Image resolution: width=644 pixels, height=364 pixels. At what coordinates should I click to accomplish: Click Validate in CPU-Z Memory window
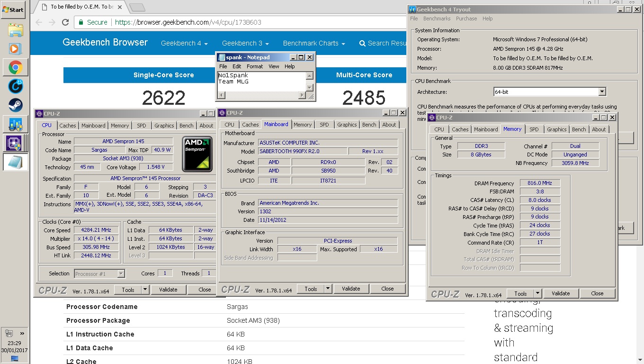(561, 293)
